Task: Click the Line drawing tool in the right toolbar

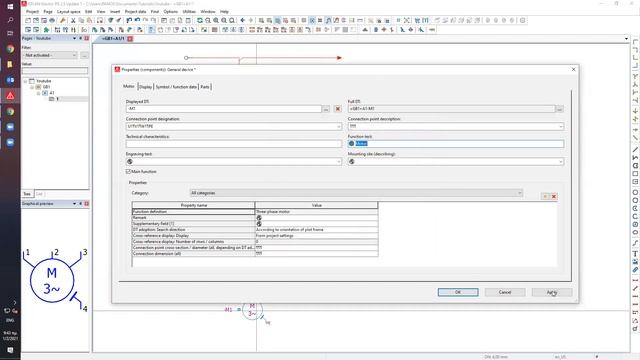Action: click(x=635, y=150)
